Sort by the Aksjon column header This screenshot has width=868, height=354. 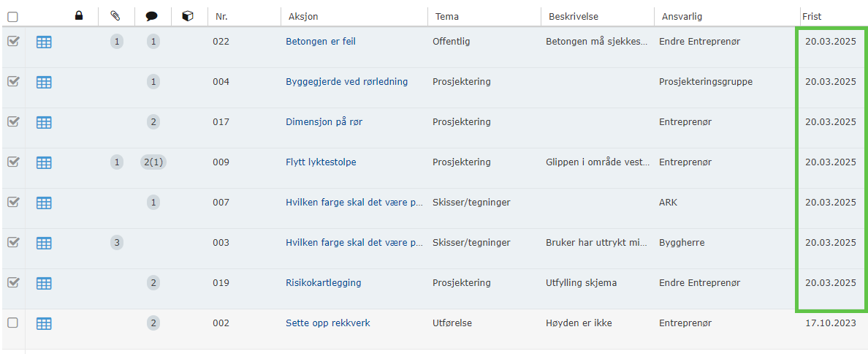click(302, 16)
